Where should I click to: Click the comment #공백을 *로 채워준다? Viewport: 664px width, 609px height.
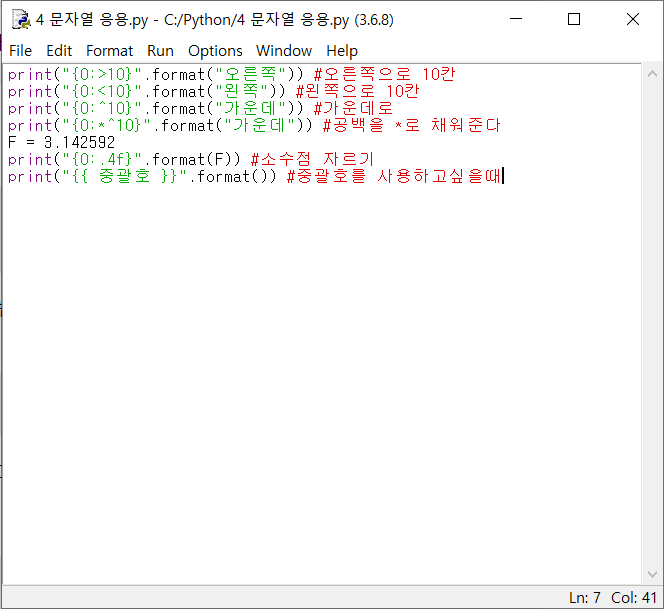pos(412,125)
